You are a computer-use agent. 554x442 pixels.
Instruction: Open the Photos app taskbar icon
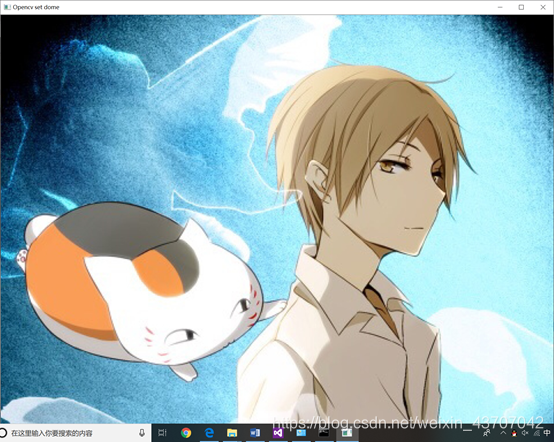point(301,433)
